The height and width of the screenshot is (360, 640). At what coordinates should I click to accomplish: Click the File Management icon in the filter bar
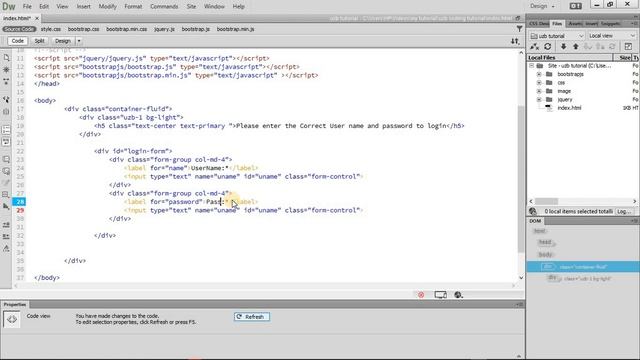point(515,41)
